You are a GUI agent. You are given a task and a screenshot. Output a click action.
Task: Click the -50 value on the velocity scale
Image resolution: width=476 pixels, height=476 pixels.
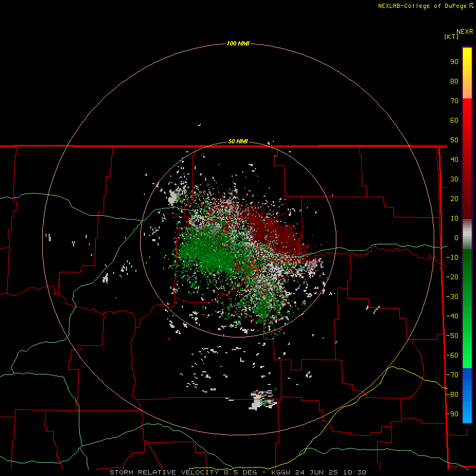(452, 336)
